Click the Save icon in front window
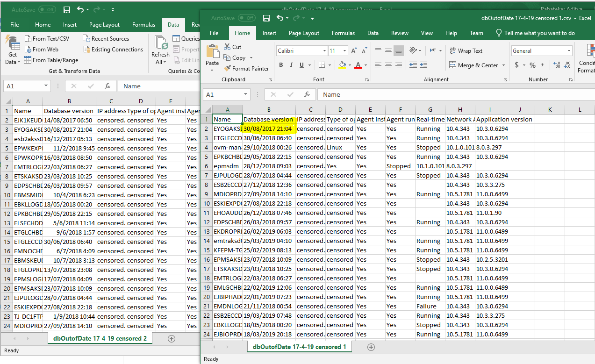Viewport: 595px width, 364px height. [x=266, y=18]
